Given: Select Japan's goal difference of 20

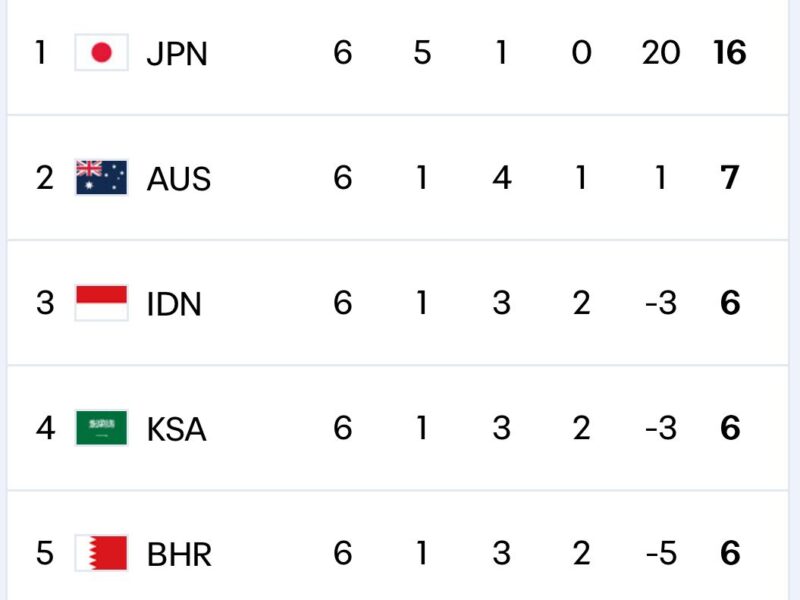Looking at the screenshot, I should click(x=660, y=53).
